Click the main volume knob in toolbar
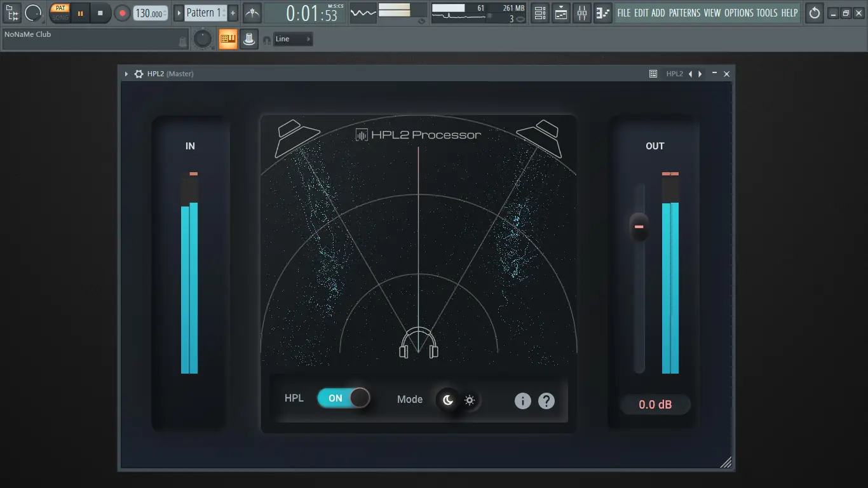 pyautogui.click(x=203, y=39)
